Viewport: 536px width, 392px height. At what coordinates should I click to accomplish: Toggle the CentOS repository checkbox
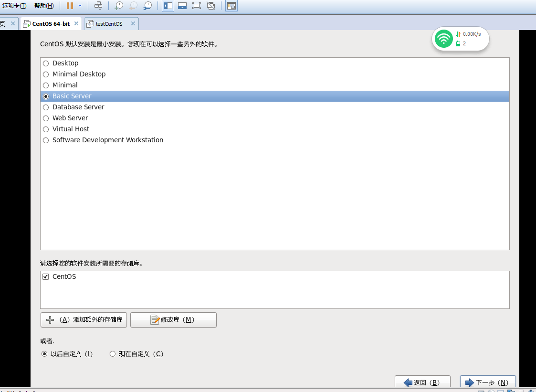[46, 276]
